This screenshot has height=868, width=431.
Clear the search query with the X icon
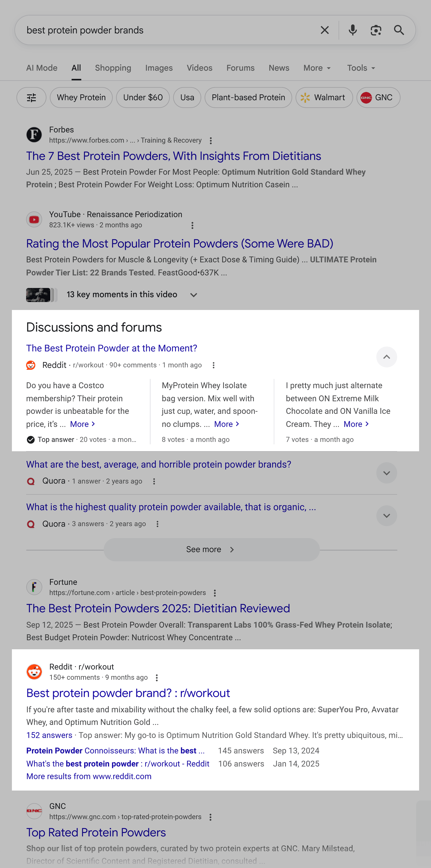pyautogui.click(x=325, y=30)
